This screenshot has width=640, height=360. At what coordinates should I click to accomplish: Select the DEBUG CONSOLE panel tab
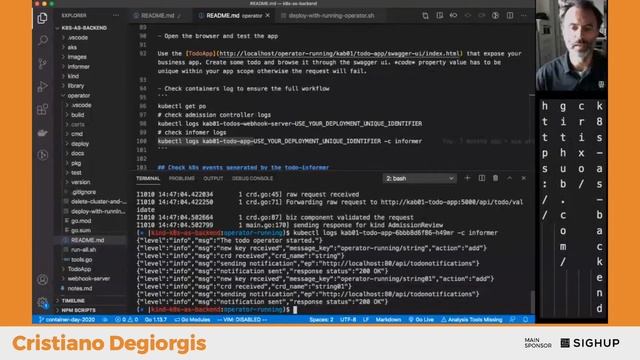point(252,178)
